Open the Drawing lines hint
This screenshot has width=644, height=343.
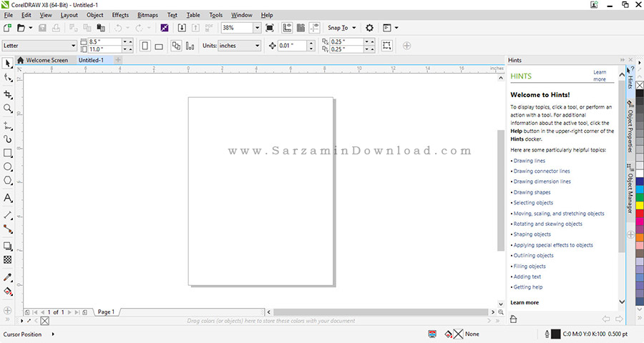pyautogui.click(x=529, y=161)
